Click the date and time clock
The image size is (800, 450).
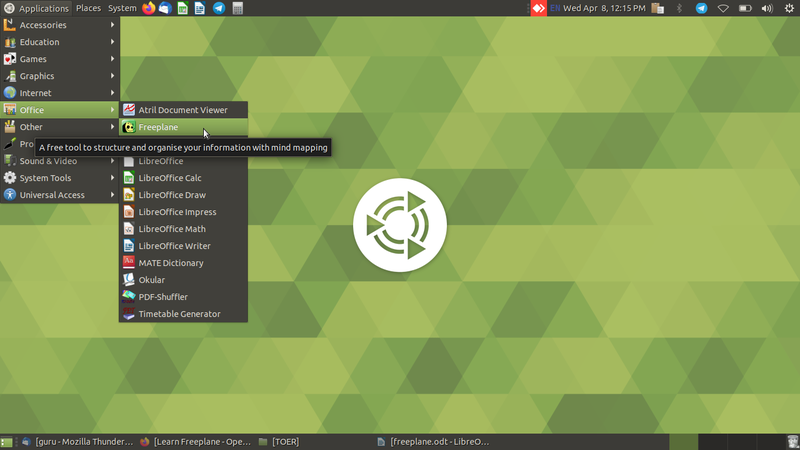[x=605, y=8]
